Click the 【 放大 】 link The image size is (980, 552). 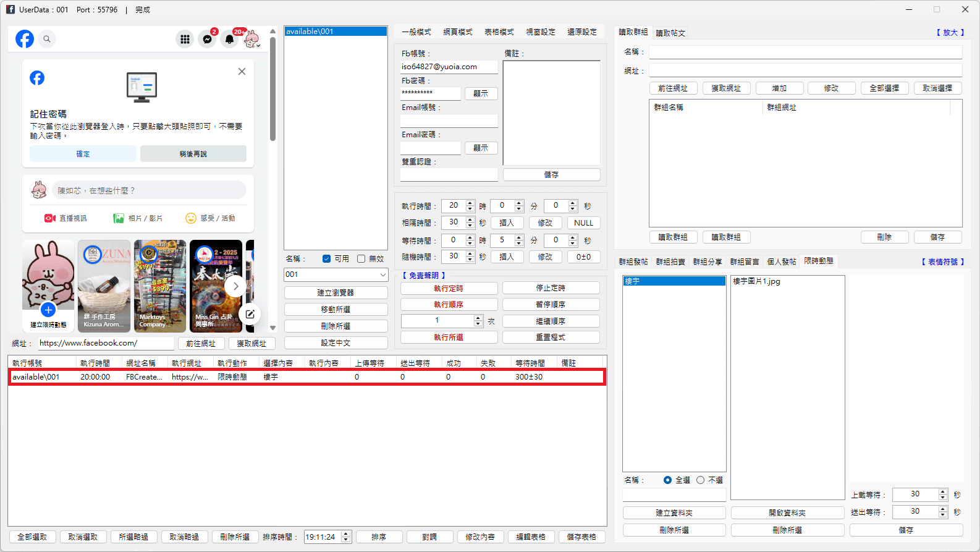tap(950, 33)
